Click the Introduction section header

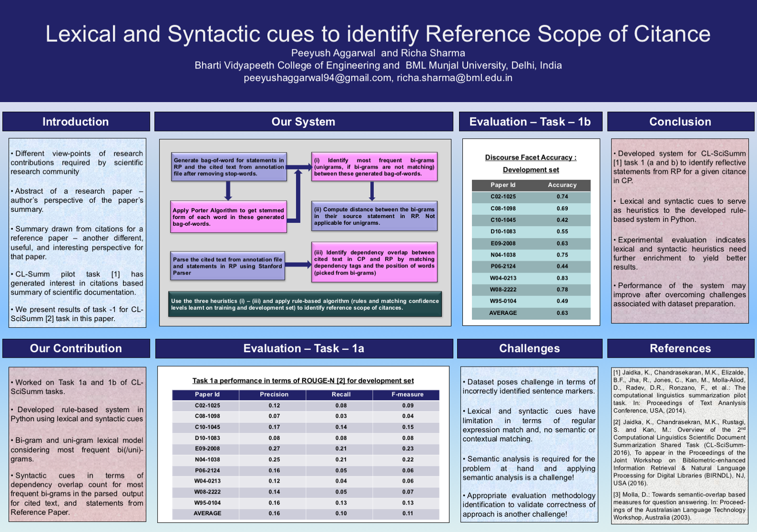pos(76,122)
